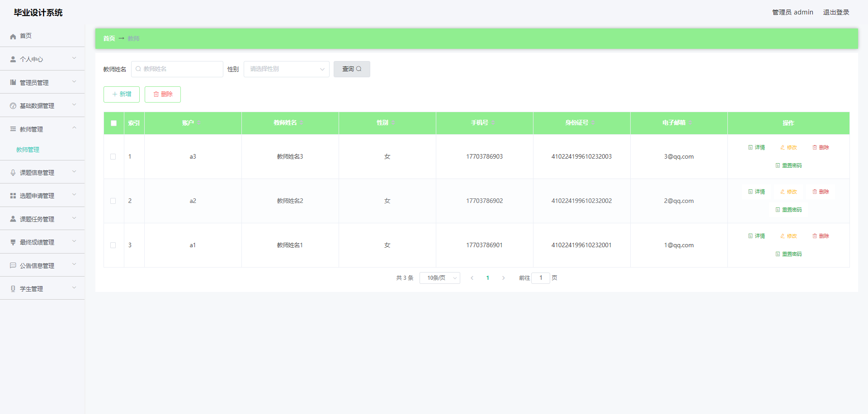Click the user icon beside 课题任务管理
The height and width of the screenshot is (414, 868).
[13, 219]
